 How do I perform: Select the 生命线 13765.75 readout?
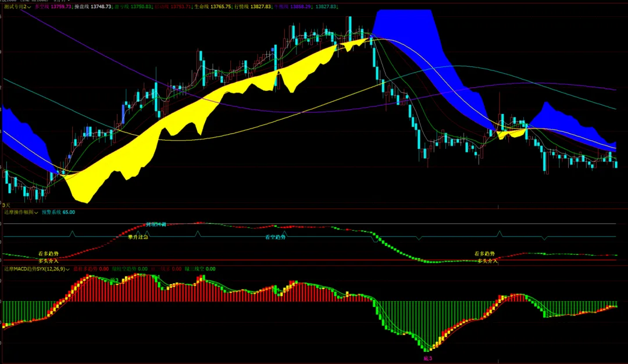[x=213, y=7]
